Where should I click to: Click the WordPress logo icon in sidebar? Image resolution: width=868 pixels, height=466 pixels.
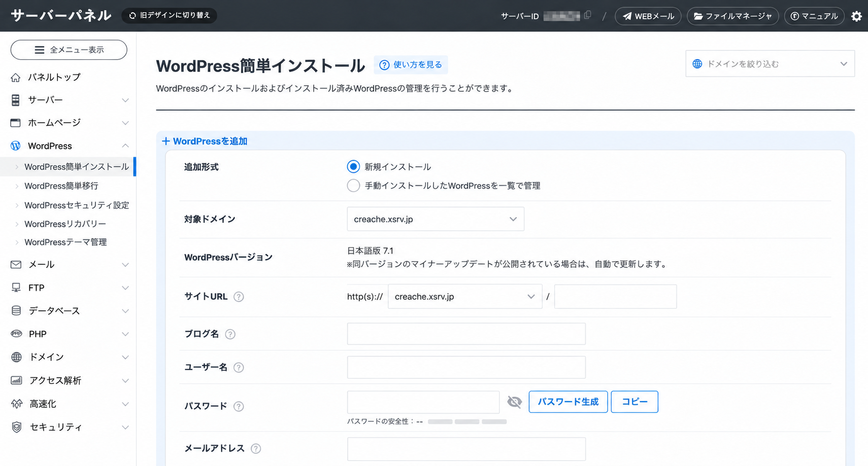coord(16,146)
